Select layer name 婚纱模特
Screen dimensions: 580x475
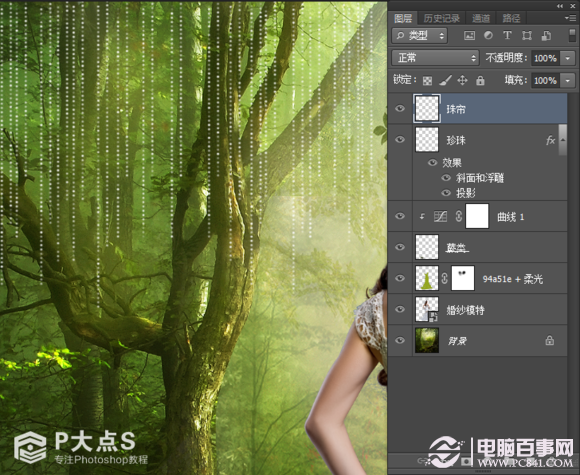click(x=465, y=310)
